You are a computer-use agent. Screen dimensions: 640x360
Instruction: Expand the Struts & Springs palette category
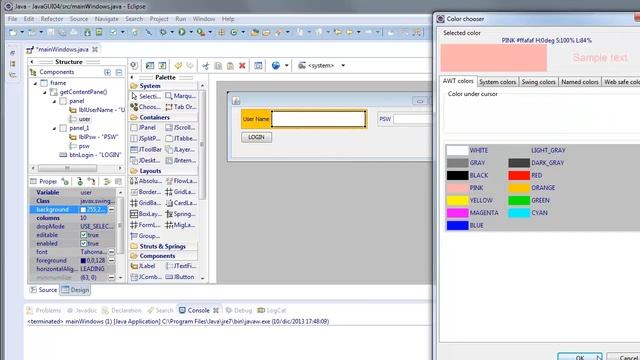pyautogui.click(x=163, y=247)
